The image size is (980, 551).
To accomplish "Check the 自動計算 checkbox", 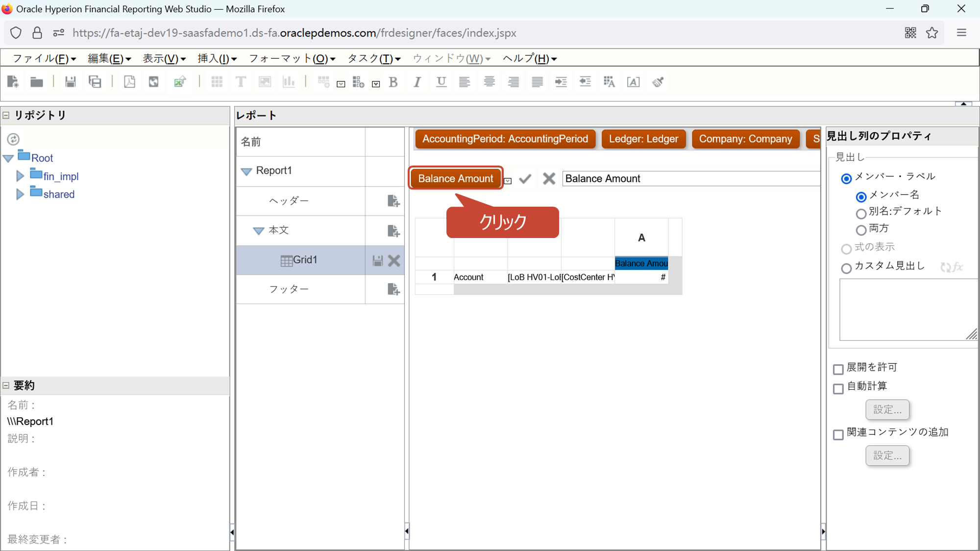I will pyautogui.click(x=838, y=388).
